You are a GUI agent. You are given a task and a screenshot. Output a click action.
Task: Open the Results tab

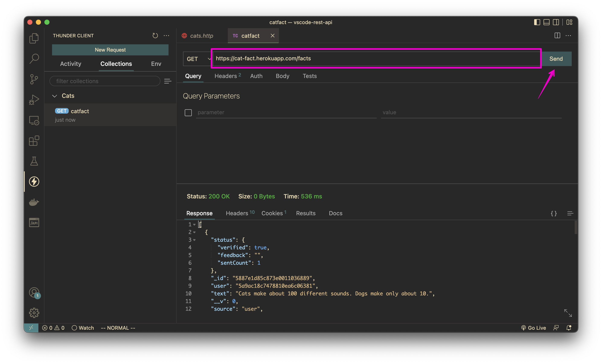pyautogui.click(x=306, y=213)
